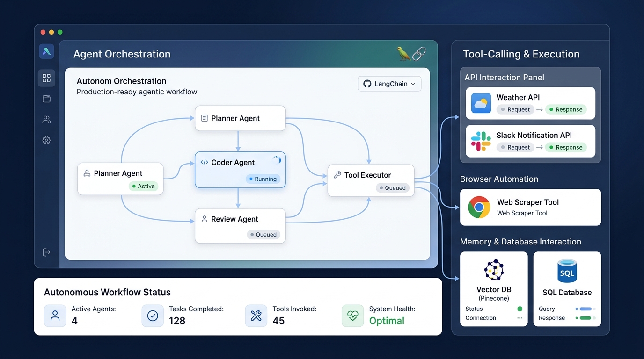Click the '128' Tasks Completed value
Screen dimensions: 644x359
pos(177,321)
